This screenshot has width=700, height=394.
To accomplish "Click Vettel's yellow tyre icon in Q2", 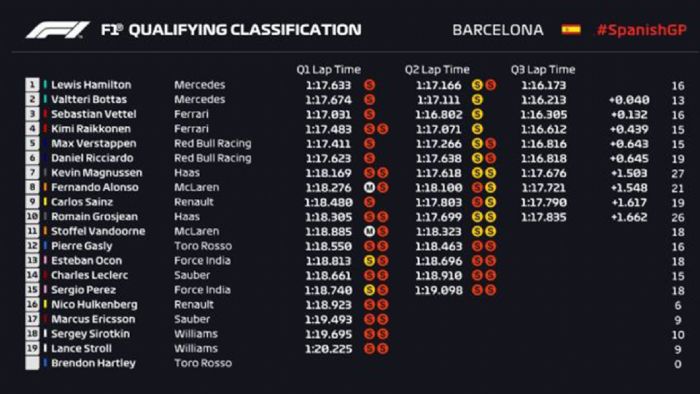I will click(477, 115).
